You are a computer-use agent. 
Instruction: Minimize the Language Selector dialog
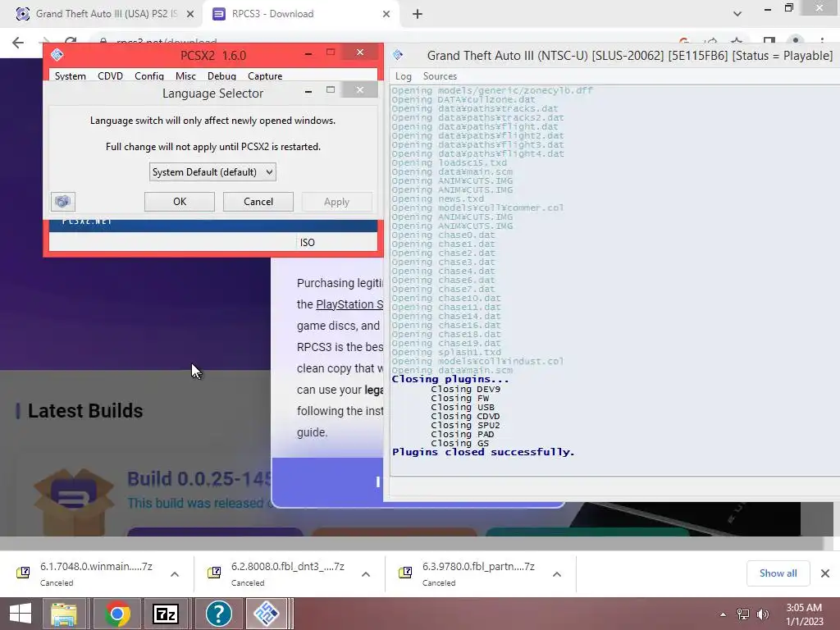pyautogui.click(x=308, y=91)
